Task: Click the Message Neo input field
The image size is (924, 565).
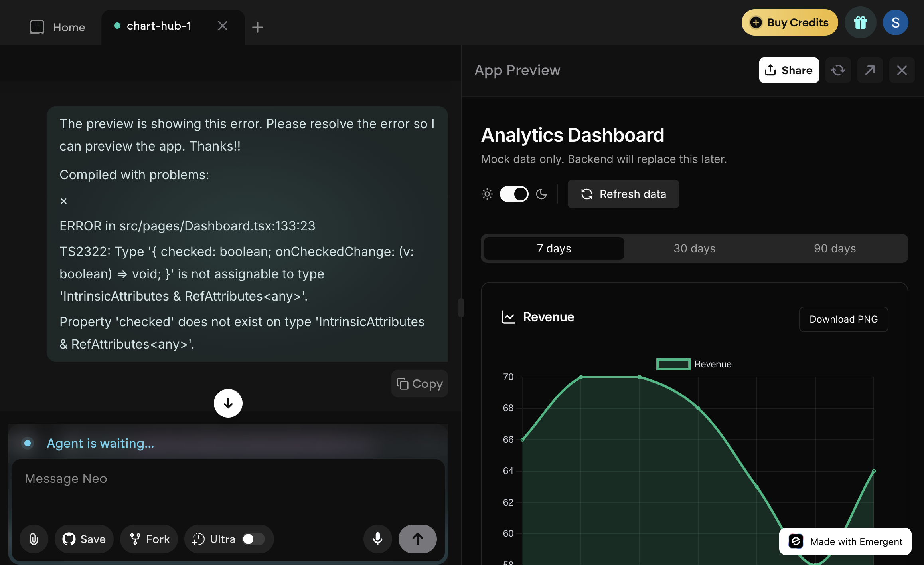Action: pos(227,491)
